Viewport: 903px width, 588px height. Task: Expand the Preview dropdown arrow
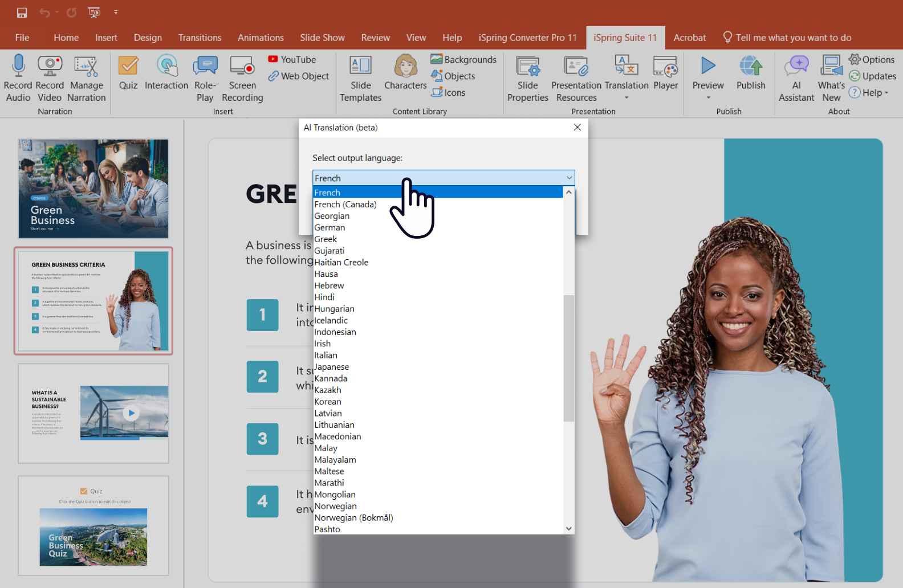click(x=709, y=97)
